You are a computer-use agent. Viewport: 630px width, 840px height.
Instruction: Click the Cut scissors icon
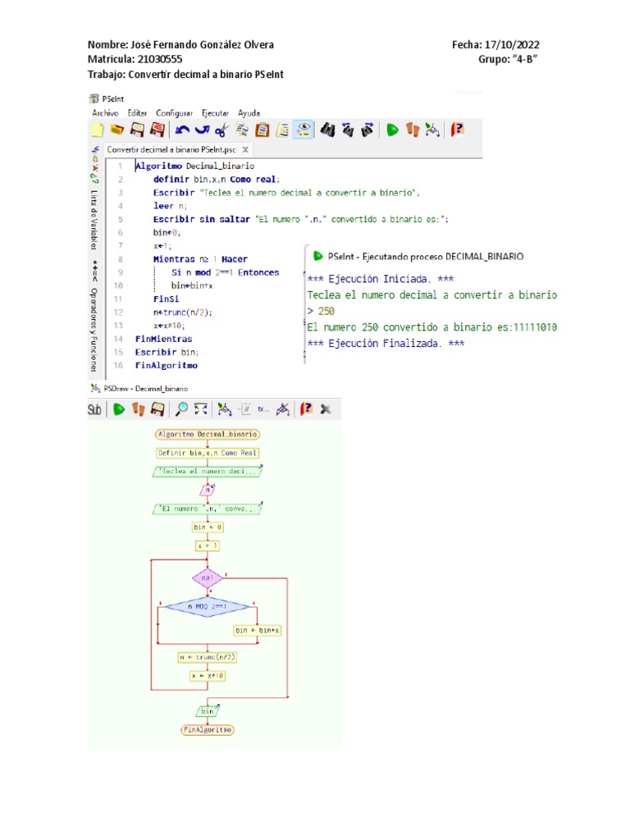pyautogui.click(x=221, y=130)
